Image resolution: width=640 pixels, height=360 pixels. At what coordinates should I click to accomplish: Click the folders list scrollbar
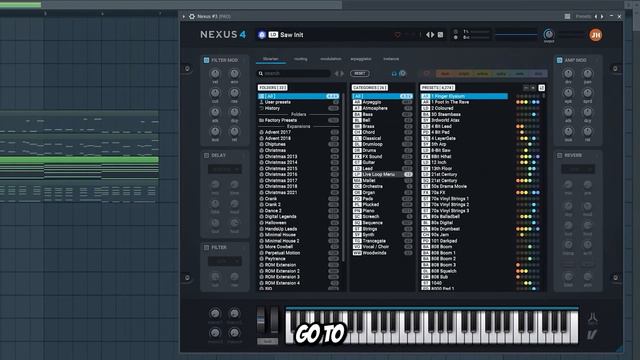[x=344, y=178]
